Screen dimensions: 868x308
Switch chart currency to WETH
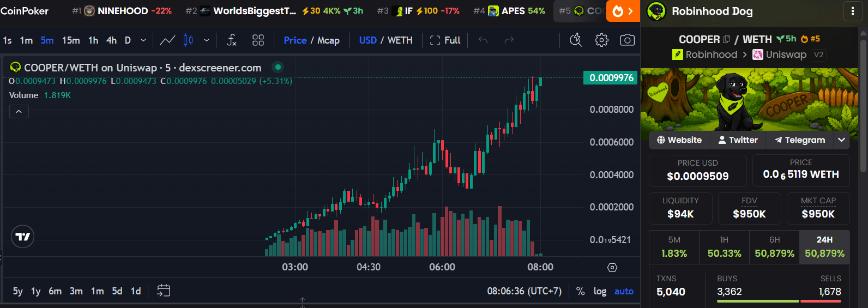click(x=400, y=40)
